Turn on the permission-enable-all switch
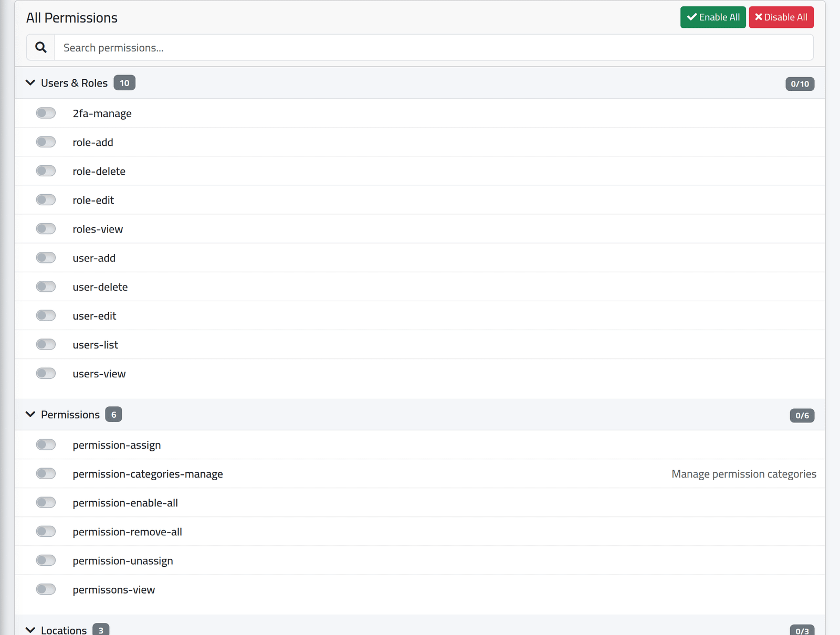The height and width of the screenshot is (635, 840). click(x=46, y=502)
